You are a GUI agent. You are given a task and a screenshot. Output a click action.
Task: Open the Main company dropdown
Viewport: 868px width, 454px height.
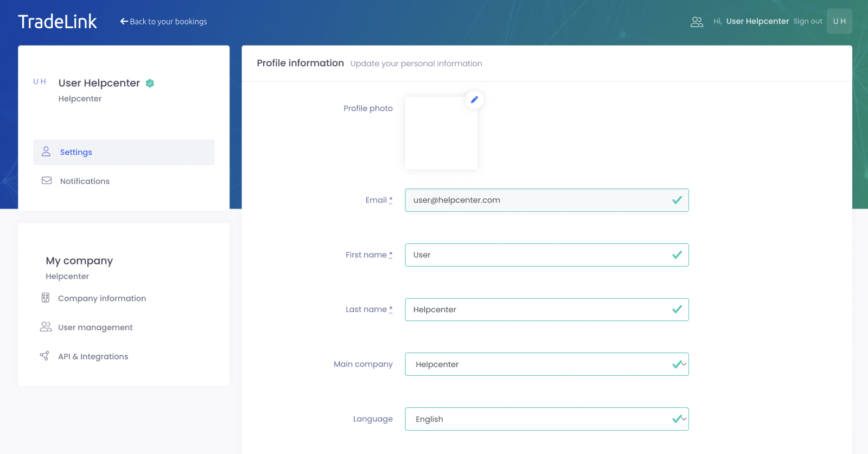pos(546,364)
